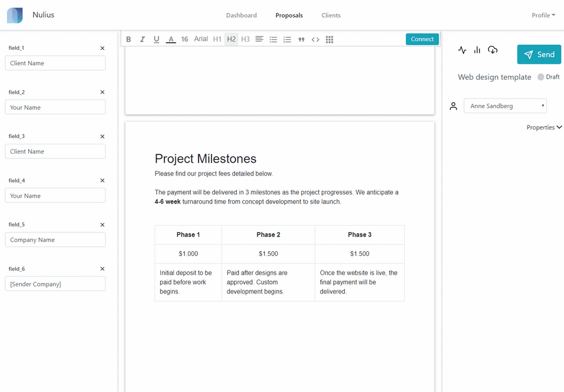The height and width of the screenshot is (392, 564).
Task: Click the Send button
Action: pyautogui.click(x=539, y=55)
